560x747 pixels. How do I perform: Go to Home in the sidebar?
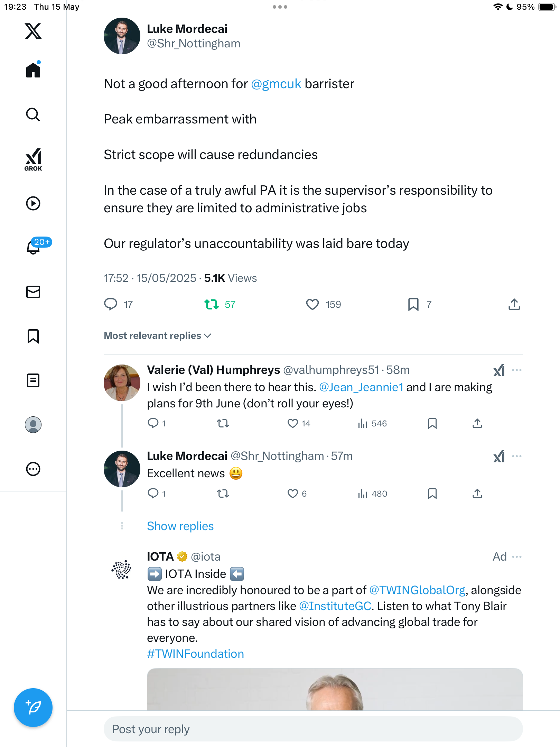coord(33,70)
